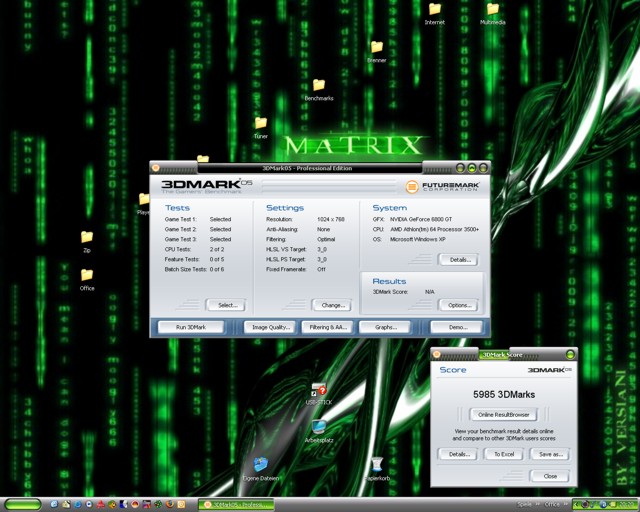Expand hidden system tray icons arrow
Image resolution: width=640 pixels, height=512 pixels.
[x=576, y=504]
